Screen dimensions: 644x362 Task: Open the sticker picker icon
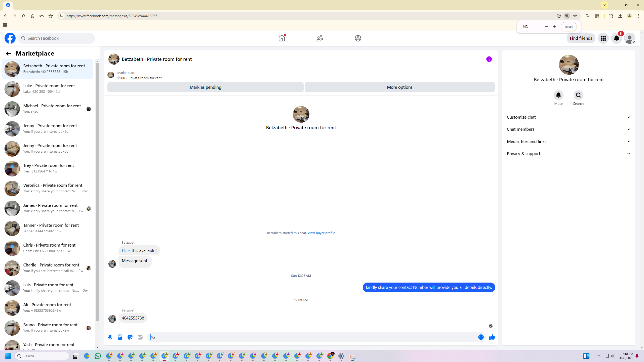(130, 337)
